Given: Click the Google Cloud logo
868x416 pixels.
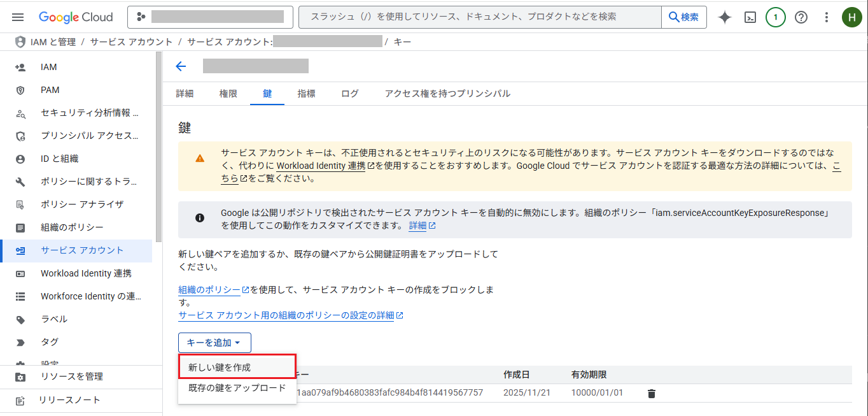Looking at the screenshot, I should tap(76, 17).
